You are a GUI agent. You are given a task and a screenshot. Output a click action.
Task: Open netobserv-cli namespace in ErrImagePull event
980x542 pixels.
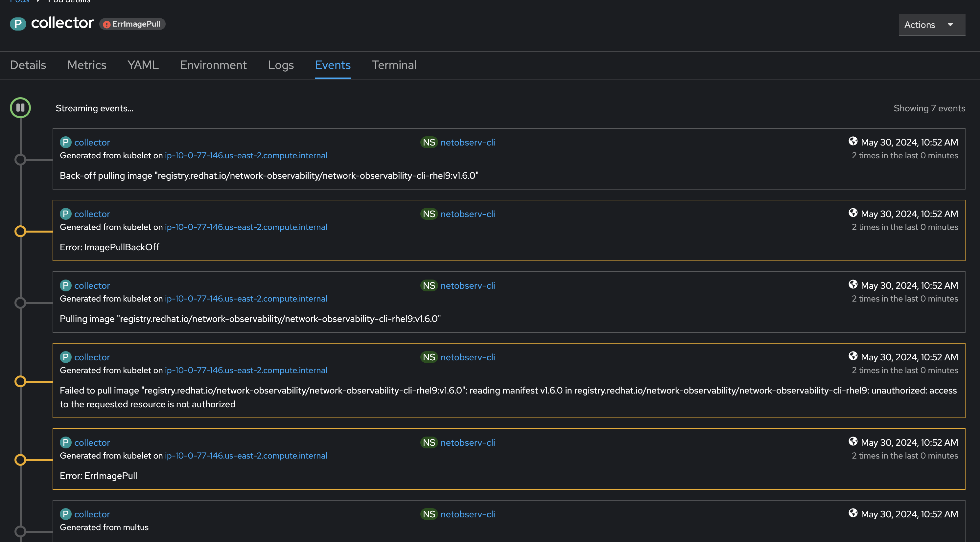(x=468, y=442)
